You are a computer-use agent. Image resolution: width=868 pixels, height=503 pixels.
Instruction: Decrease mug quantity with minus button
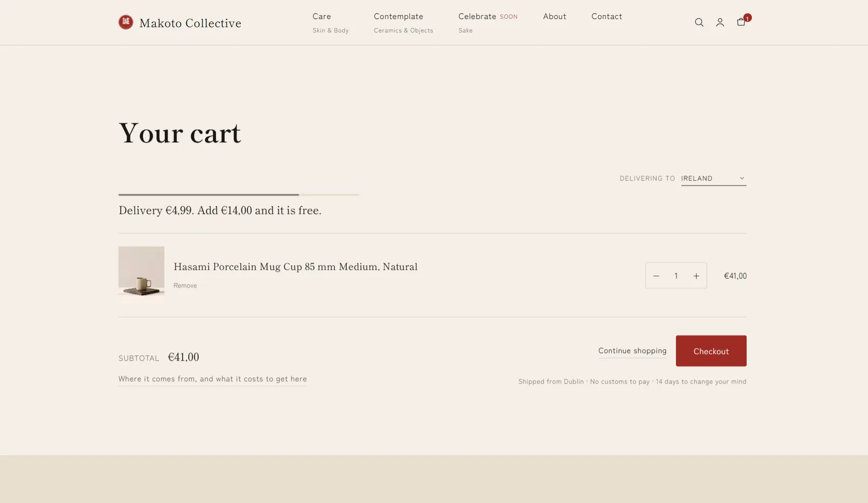tap(656, 276)
